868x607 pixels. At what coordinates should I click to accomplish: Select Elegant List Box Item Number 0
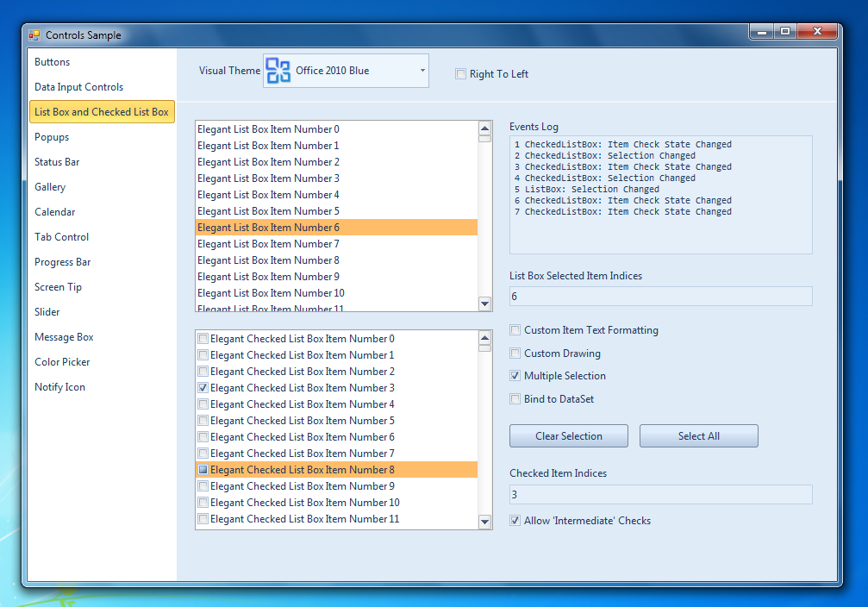(x=336, y=129)
